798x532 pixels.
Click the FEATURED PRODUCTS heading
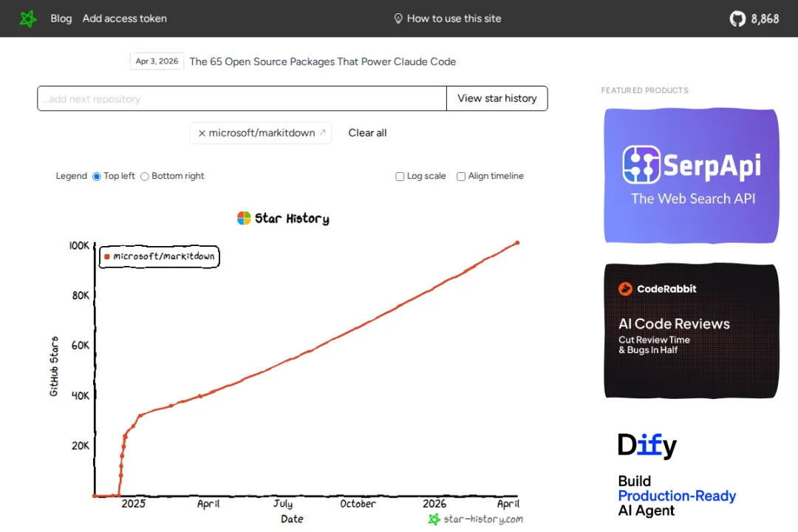point(645,90)
